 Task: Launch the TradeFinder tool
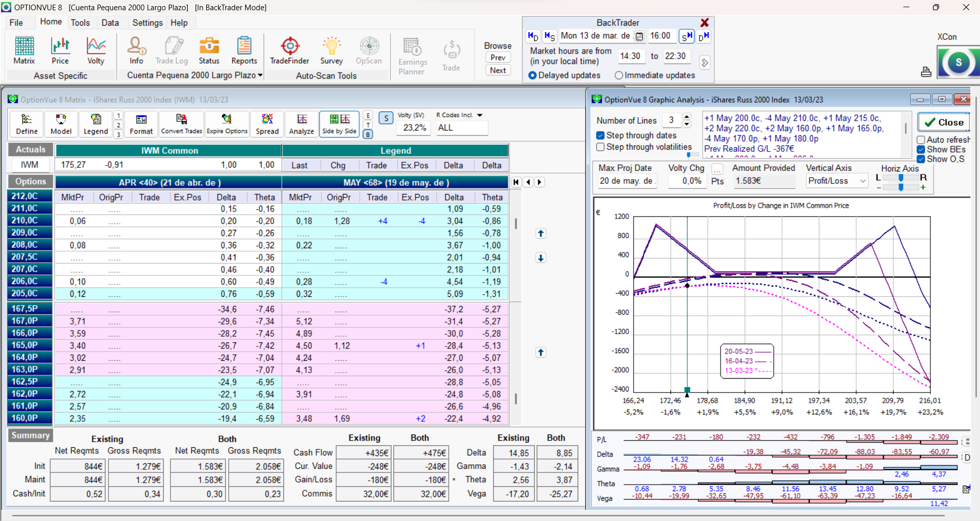click(x=290, y=51)
